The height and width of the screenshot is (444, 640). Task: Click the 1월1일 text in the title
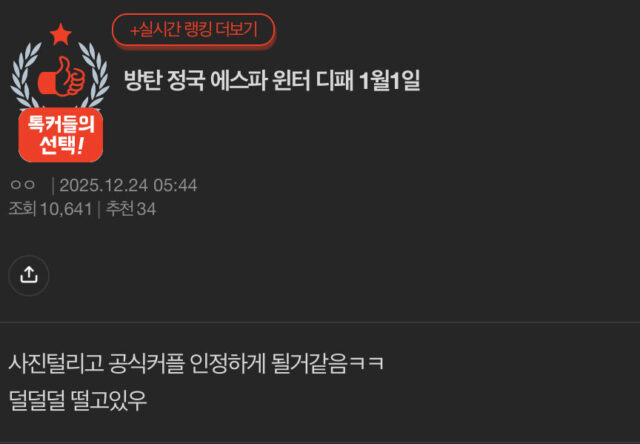point(389,81)
